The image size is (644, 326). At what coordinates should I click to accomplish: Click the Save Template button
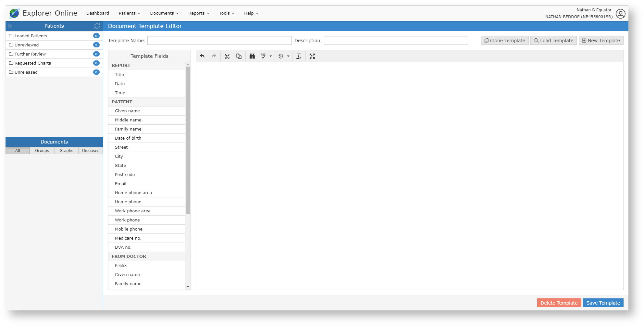(x=603, y=303)
